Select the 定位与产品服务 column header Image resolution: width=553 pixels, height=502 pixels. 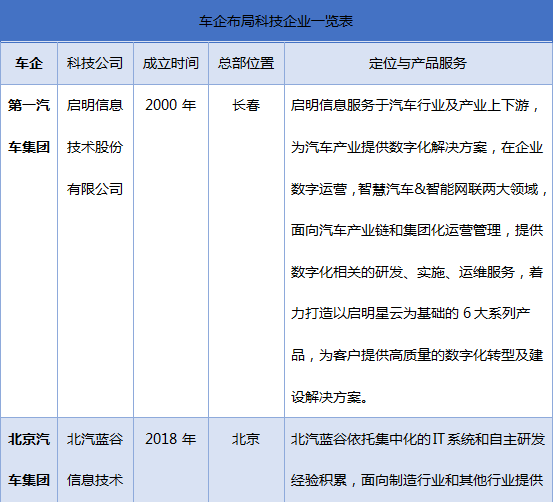coord(418,63)
